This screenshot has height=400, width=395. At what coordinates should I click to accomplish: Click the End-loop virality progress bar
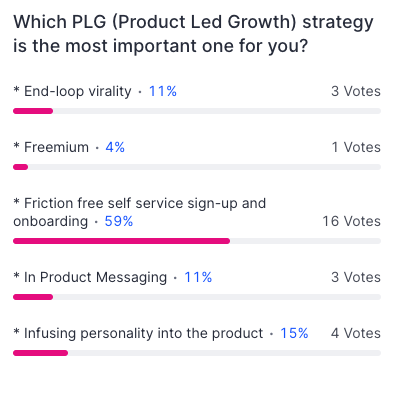[x=197, y=111]
